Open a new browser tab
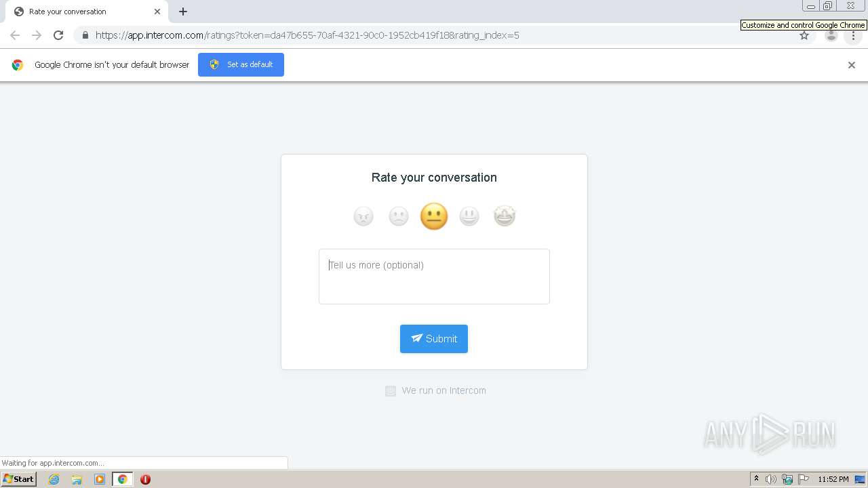868x488 pixels. [x=183, y=12]
